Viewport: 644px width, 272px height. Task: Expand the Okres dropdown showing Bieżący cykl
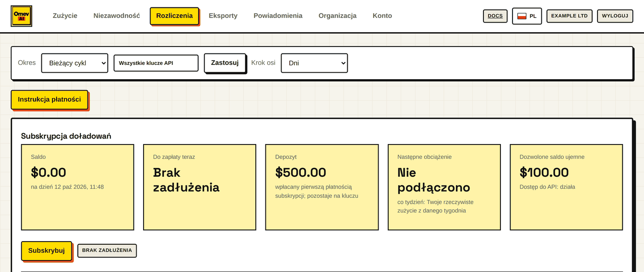pos(75,63)
